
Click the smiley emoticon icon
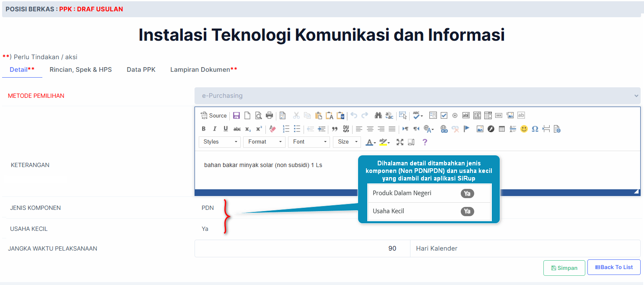point(524,129)
